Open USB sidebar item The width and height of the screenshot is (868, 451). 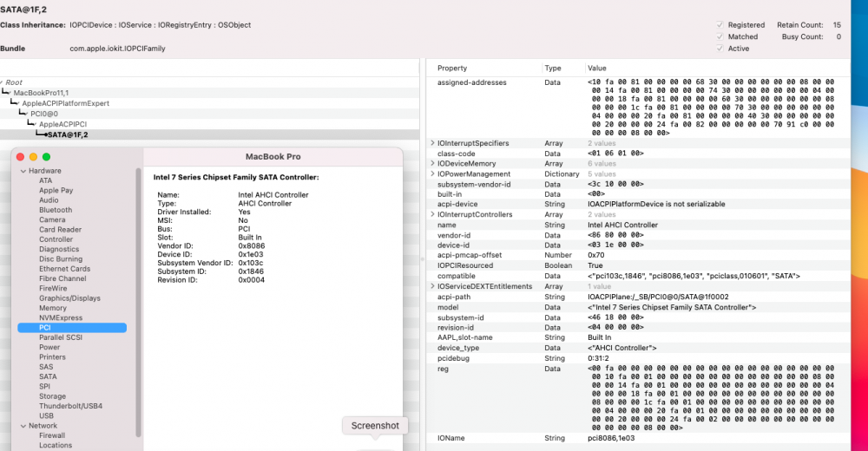(x=47, y=416)
